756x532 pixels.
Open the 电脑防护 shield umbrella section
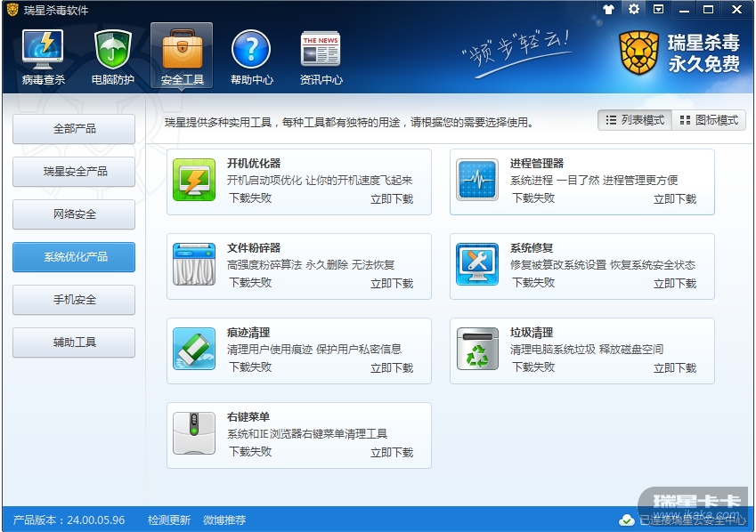coord(113,57)
